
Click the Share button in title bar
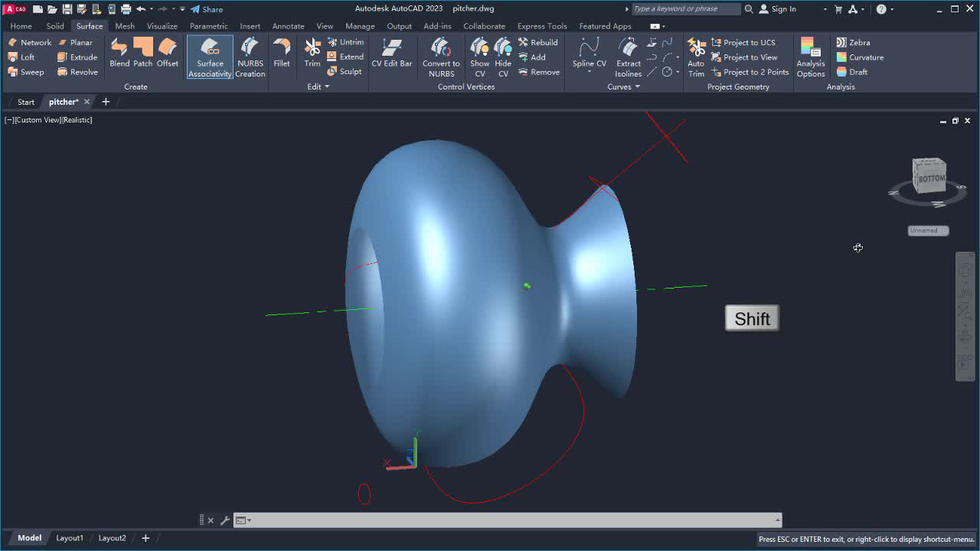point(206,8)
